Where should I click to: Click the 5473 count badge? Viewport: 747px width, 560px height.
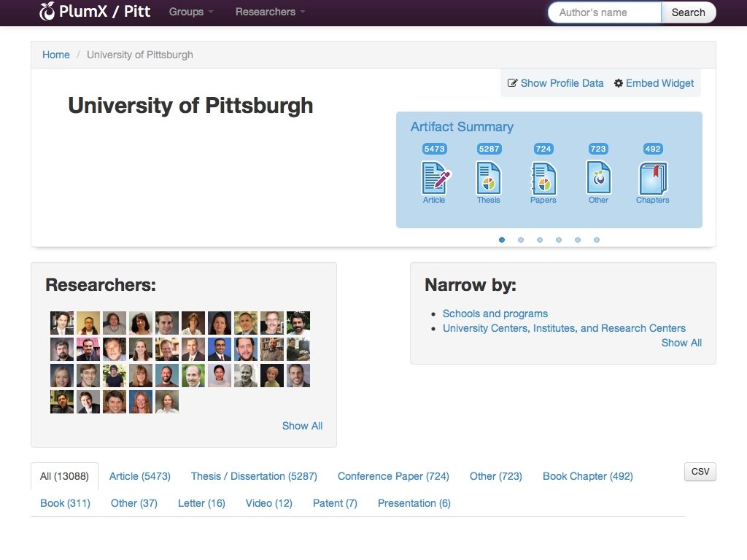434,149
